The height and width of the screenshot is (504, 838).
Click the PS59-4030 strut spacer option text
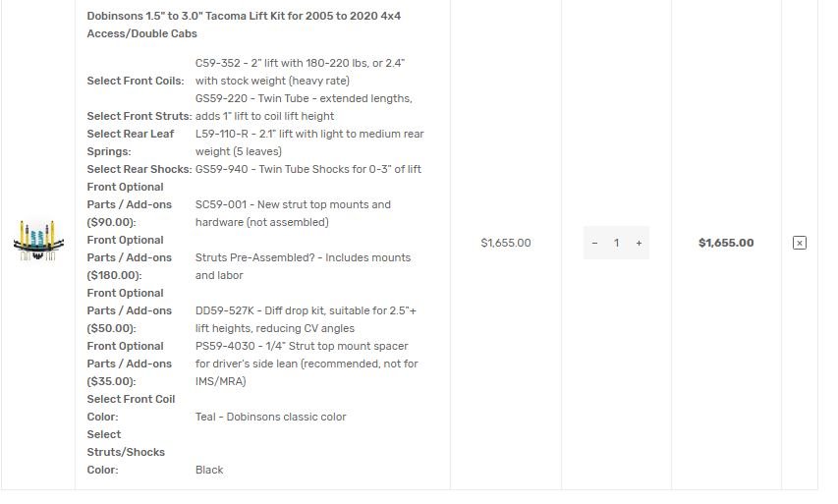tap(307, 364)
